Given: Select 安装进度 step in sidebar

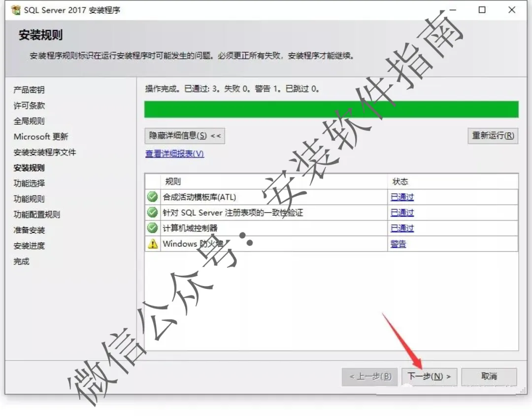Looking at the screenshot, I should click(29, 246).
